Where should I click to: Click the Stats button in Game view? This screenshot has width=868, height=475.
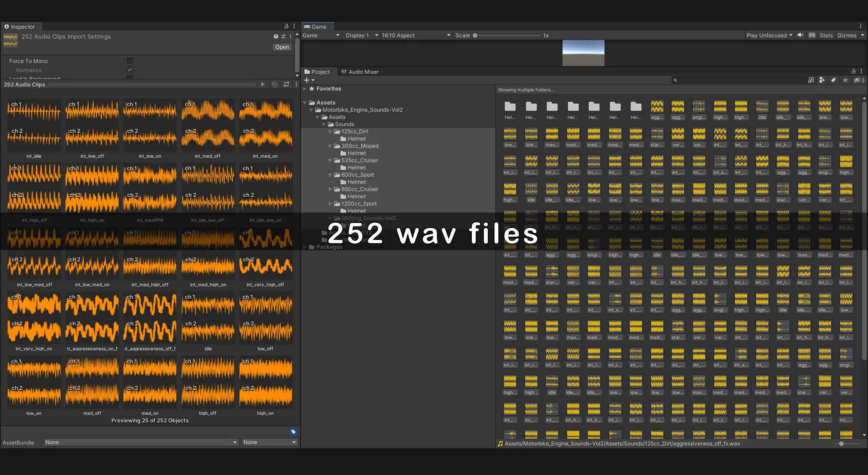(x=826, y=35)
